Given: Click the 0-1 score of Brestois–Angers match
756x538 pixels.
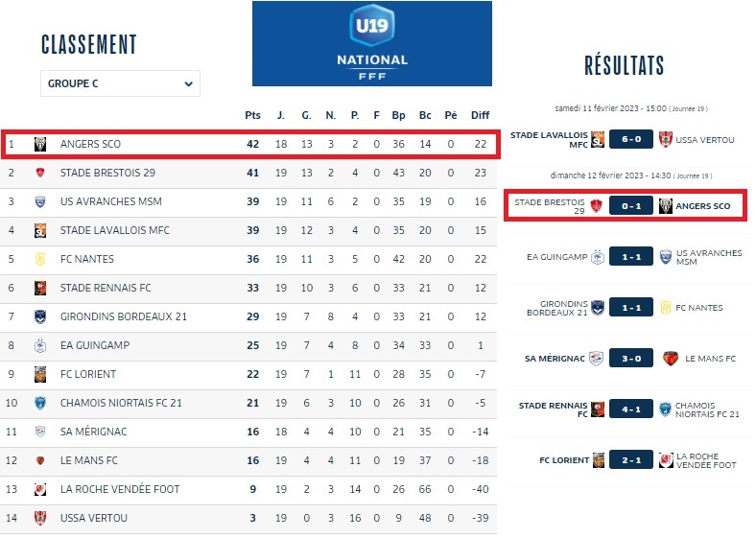Looking at the screenshot, I should click(x=630, y=205).
